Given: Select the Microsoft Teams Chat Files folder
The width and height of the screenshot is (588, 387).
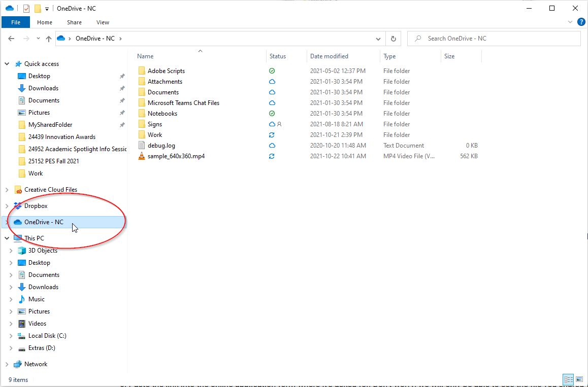Looking at the screenshot, I should tap(183, 103).
